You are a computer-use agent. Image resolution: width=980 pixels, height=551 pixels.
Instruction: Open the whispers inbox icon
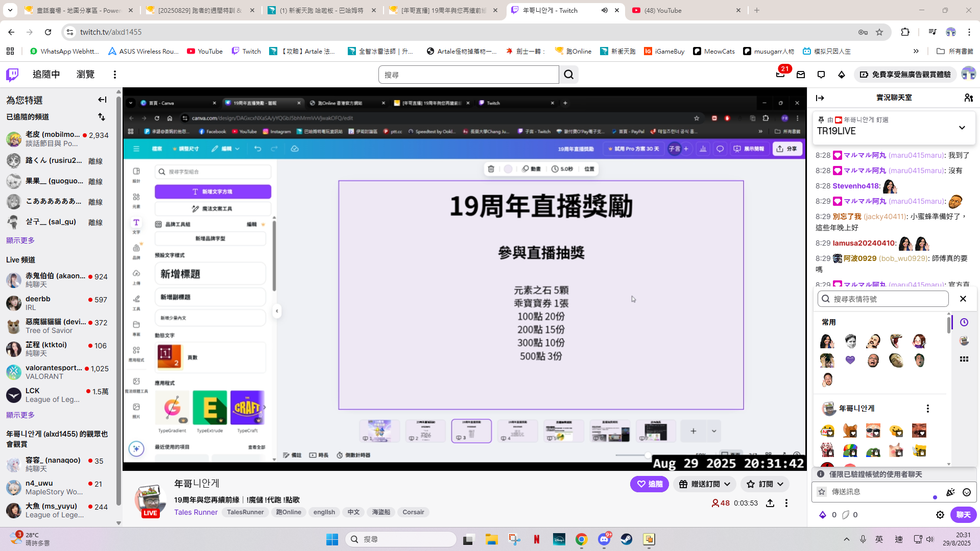821,75
